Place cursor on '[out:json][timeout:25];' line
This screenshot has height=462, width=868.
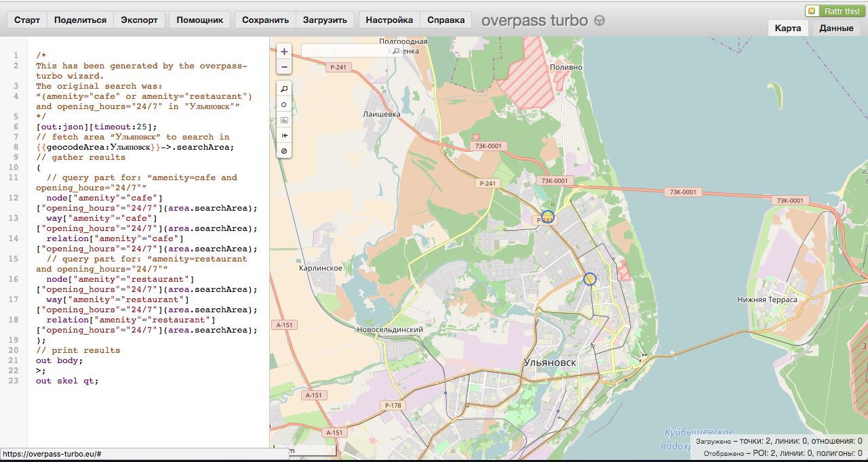click(96, 127)
